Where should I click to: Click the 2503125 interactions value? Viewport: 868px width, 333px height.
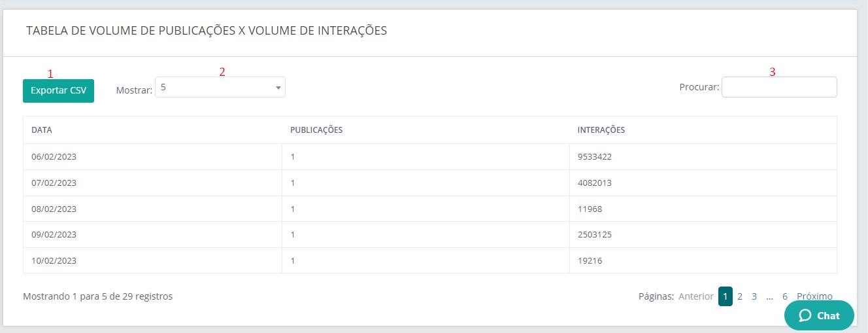(594, 234)
